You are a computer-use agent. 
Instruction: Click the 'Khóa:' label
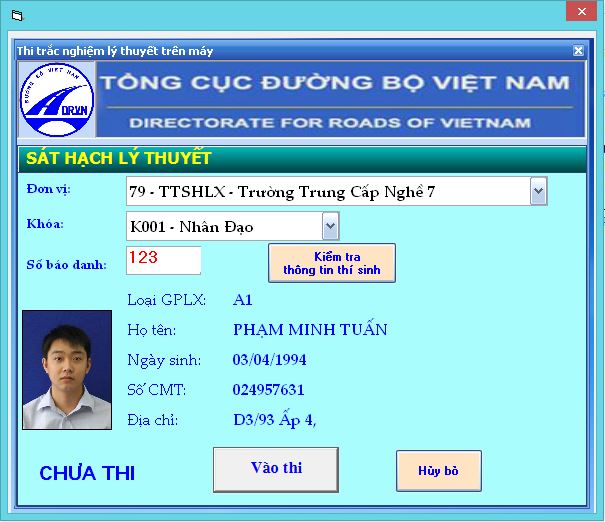[45, 224]
